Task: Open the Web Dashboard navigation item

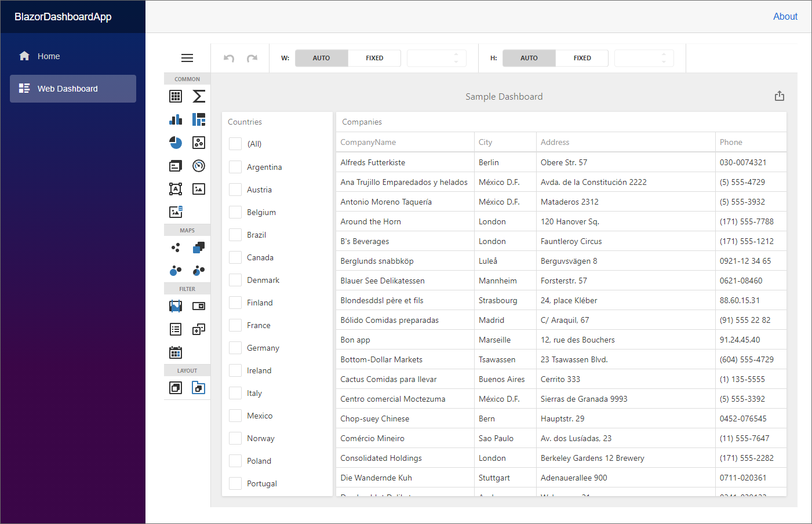Action: [x=73, y=89]
